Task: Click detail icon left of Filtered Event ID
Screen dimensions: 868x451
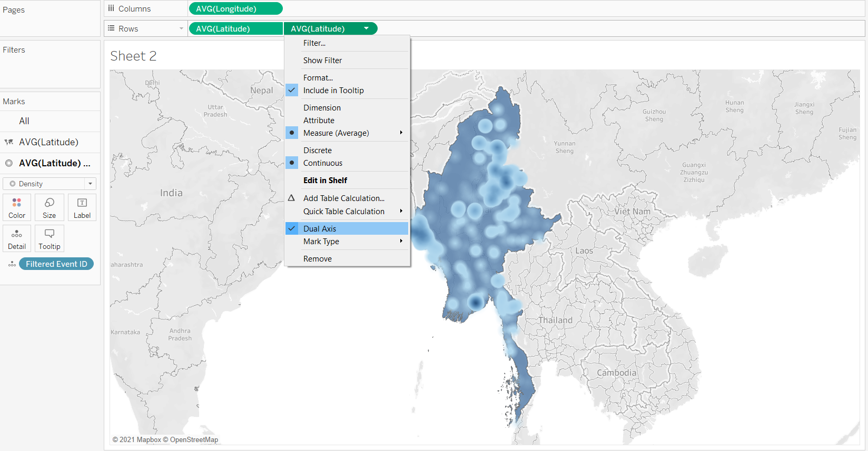Action: 12,264
